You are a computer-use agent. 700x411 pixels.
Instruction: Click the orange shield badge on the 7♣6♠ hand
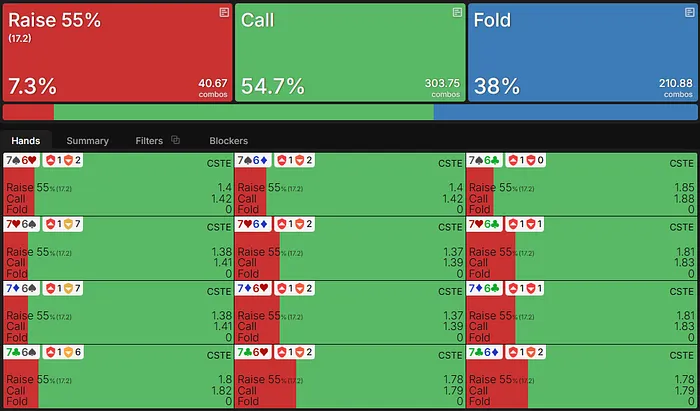pyautogui.click(x=67, y=352)
